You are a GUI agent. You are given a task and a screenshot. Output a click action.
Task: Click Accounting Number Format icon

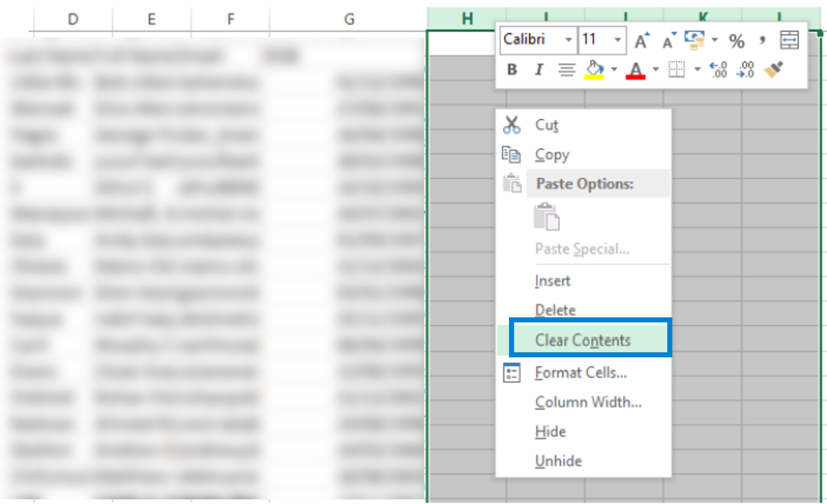[x=694, y=40]
